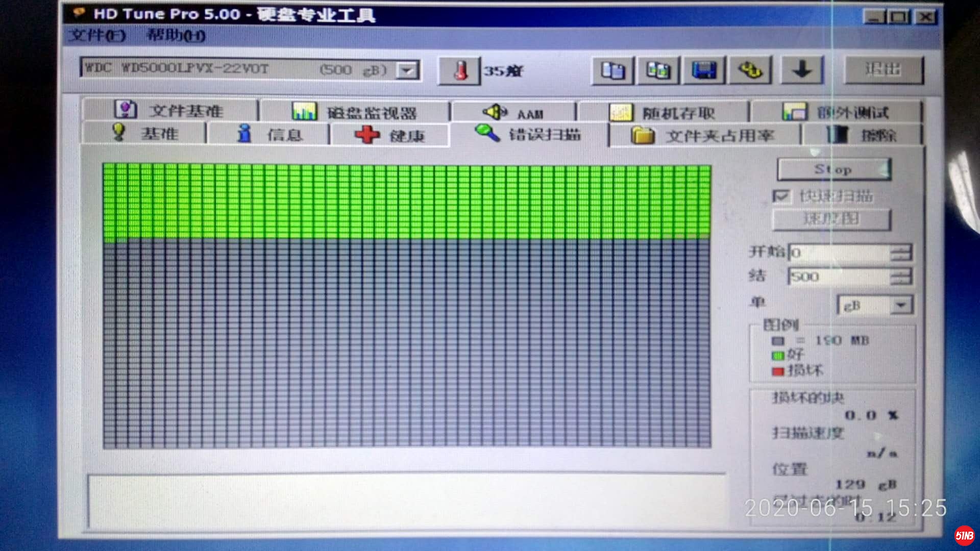Viewport: 980px width, 551px height.
Task: Click the copy screenshot icon
Action: pos(657,70)
